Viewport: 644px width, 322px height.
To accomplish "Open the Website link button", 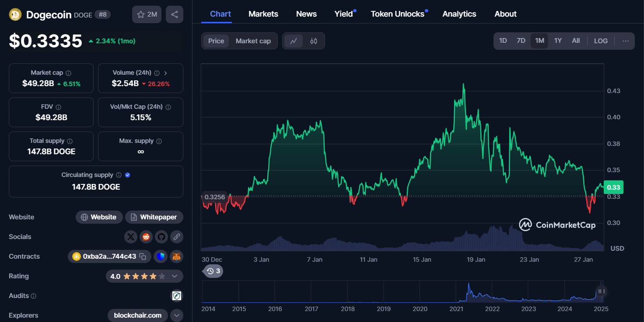I will pos(99,217).
